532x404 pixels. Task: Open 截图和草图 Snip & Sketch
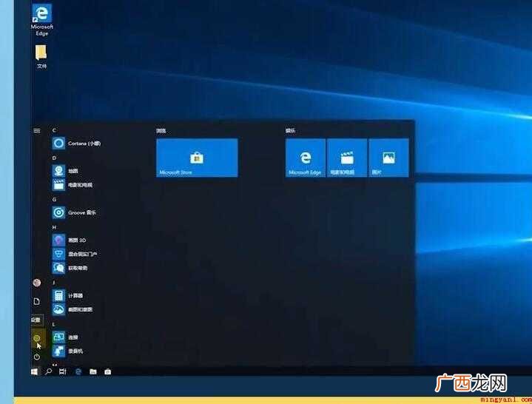click(73, 309)
